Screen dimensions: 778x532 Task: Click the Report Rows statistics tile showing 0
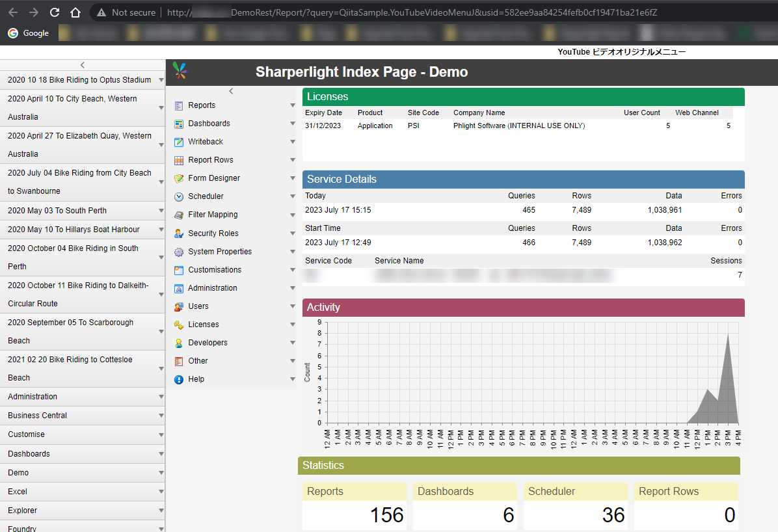[x=686, y=506]
